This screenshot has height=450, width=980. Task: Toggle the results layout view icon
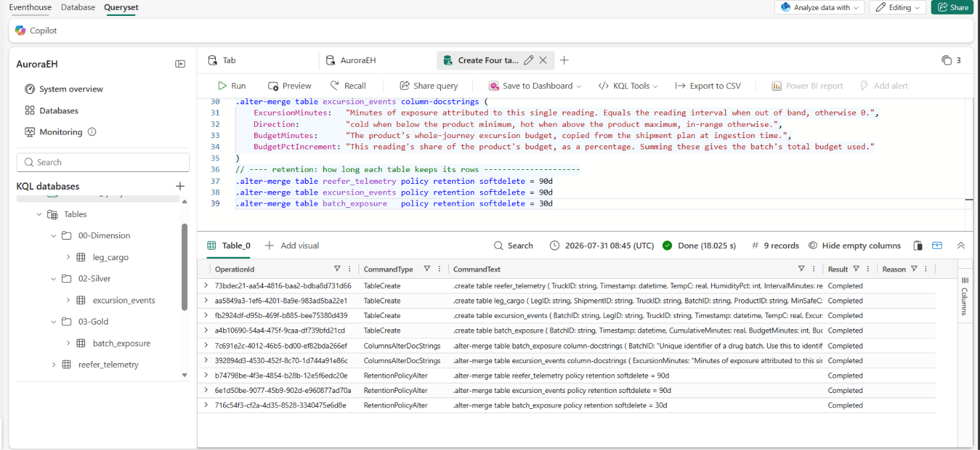point(937,246)
